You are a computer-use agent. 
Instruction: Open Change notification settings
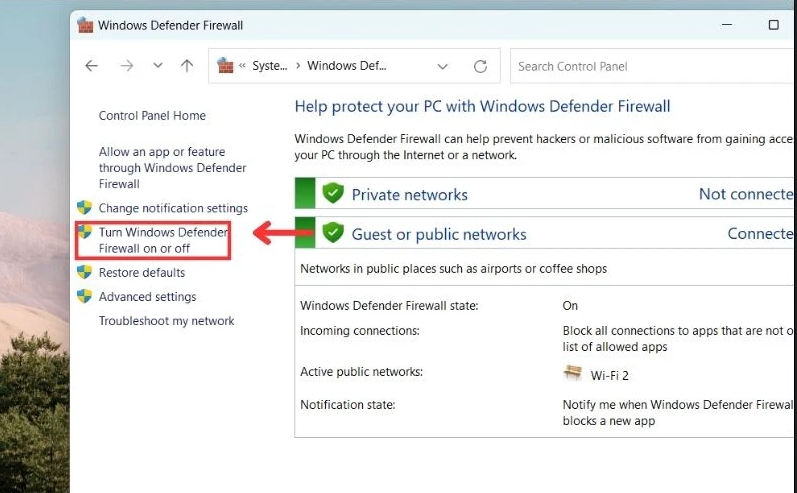(x=173, y=208)
